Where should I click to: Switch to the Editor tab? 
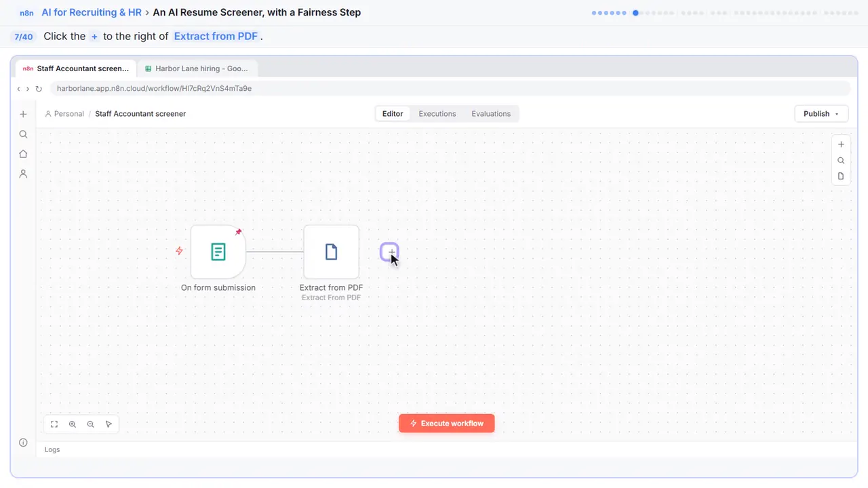click(x=393, y=114)
